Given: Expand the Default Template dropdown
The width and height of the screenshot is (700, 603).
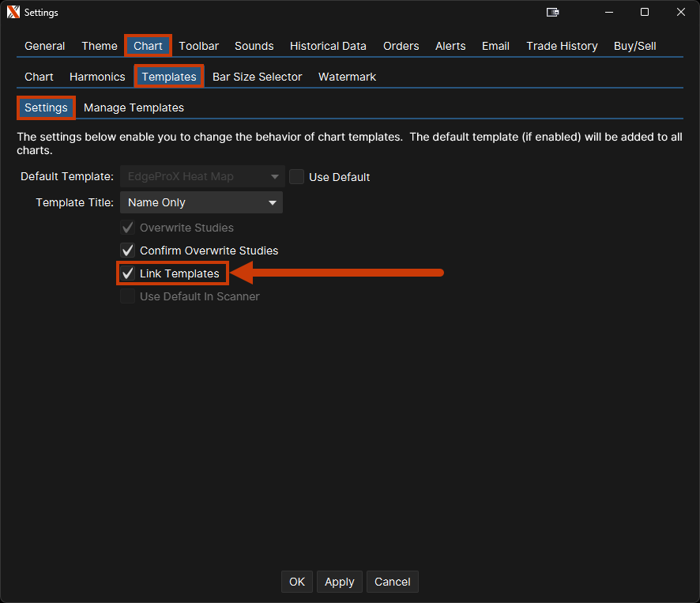Looking at the screenshot, I should coord(201,177).
